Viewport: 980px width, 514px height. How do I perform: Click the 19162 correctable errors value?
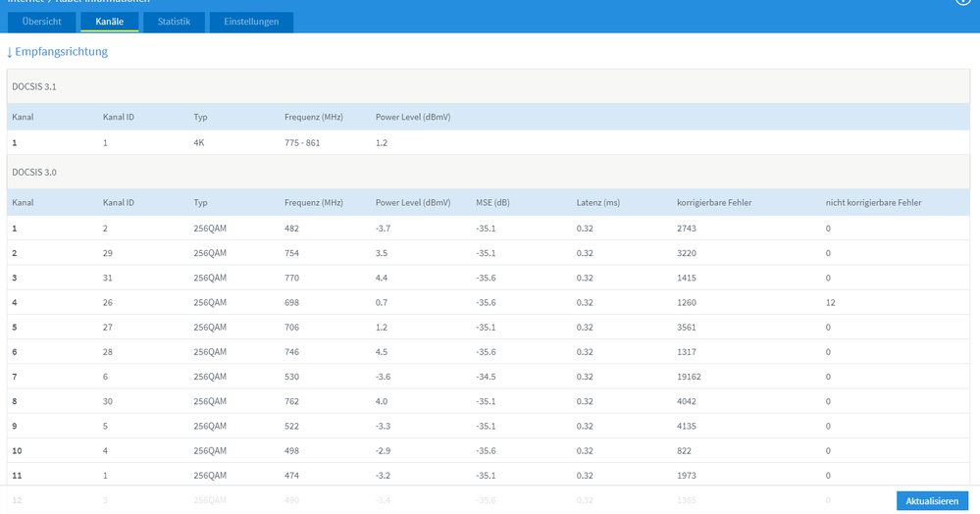pyautogui.click(x=689, y=377)
